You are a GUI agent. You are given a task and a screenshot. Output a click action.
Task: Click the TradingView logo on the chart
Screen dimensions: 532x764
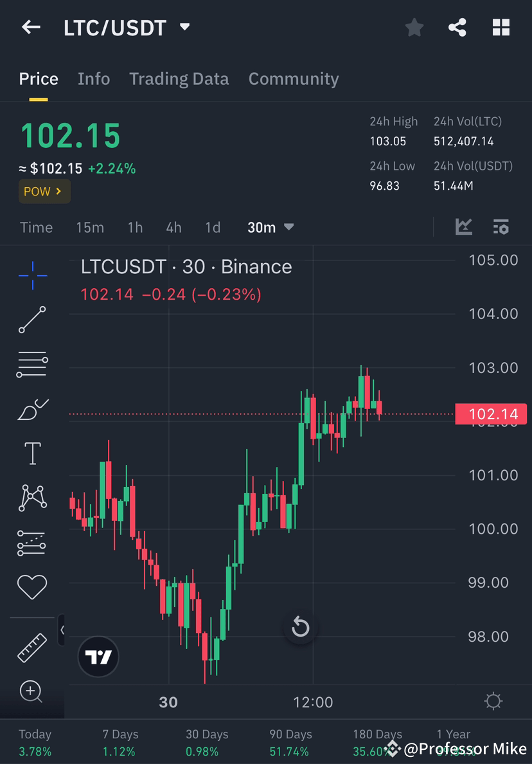click(98, 657)
